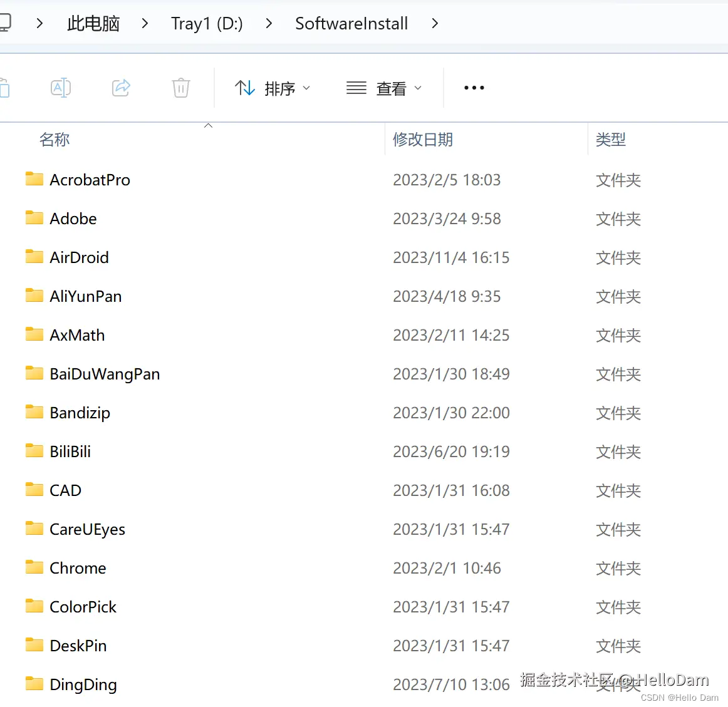Expand chevron after Tray1 (D:) breadcrumb
Image resolution: width=728 pixels, height=707 pixels.
[x=269, y=23]
